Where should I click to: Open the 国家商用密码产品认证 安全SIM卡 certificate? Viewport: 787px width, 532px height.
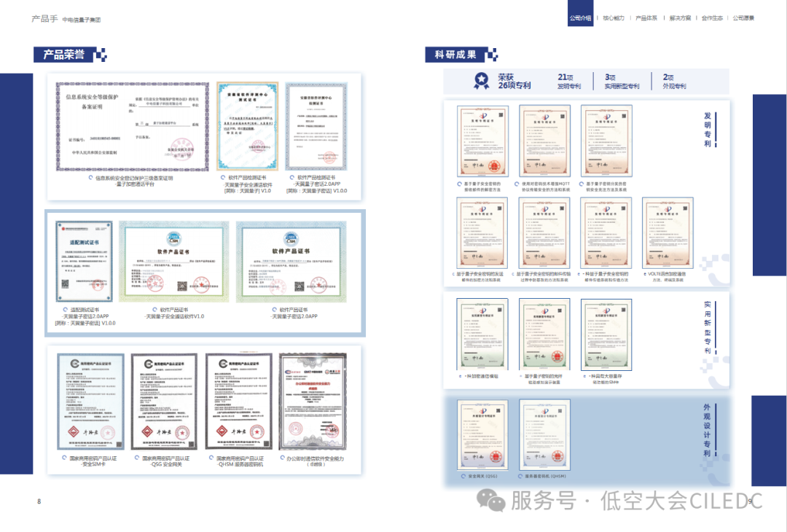[91, 402]
